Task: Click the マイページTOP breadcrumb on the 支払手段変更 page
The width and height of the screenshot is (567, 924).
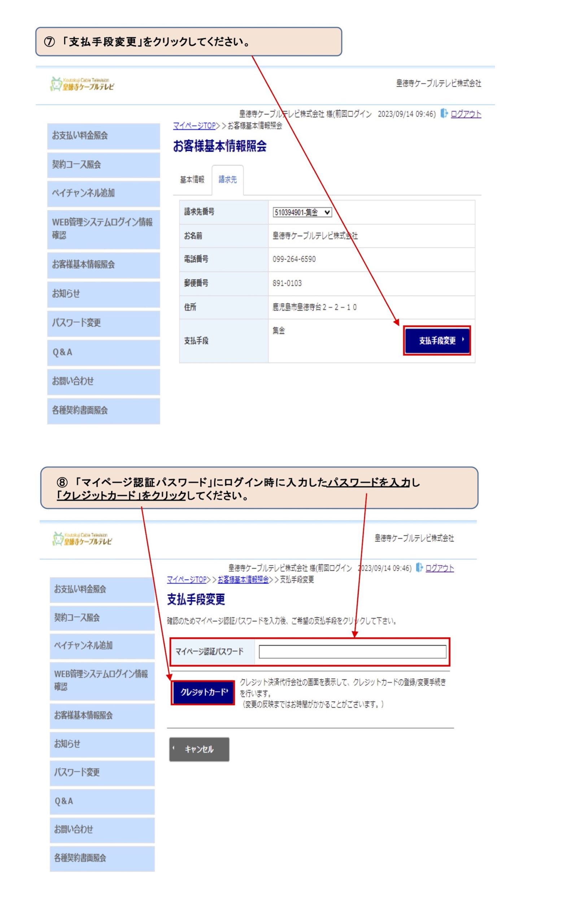Action: [x=187, y=579]
